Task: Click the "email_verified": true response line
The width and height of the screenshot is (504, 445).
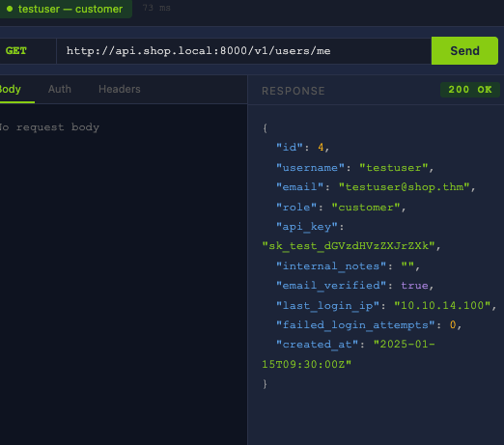Action: (355, 286)
